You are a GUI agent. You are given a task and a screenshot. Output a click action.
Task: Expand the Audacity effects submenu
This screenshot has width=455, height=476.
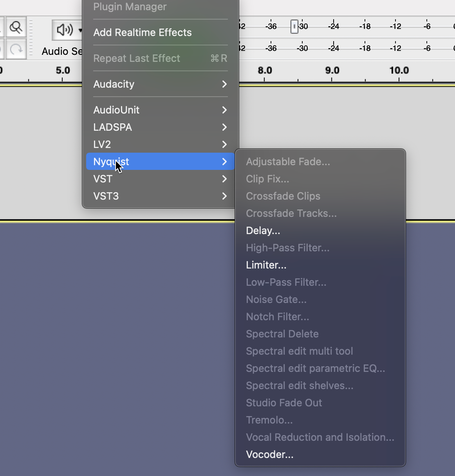point(161,84)
